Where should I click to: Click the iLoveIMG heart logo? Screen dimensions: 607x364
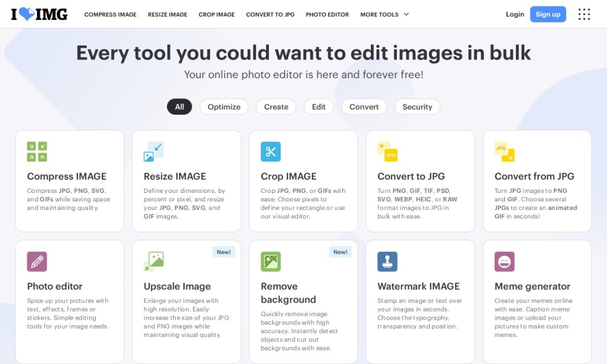pyautogui.click(x=39, y=14)
